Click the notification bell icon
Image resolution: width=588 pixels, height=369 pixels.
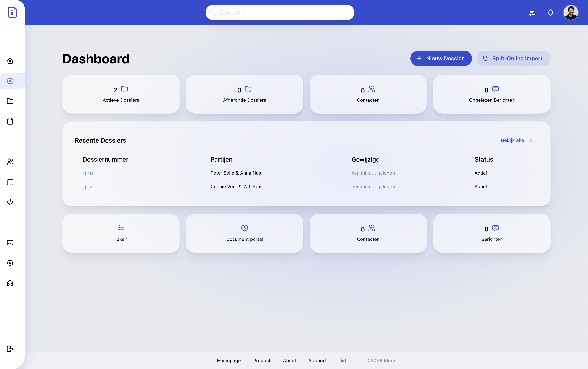tap(550, 12)
